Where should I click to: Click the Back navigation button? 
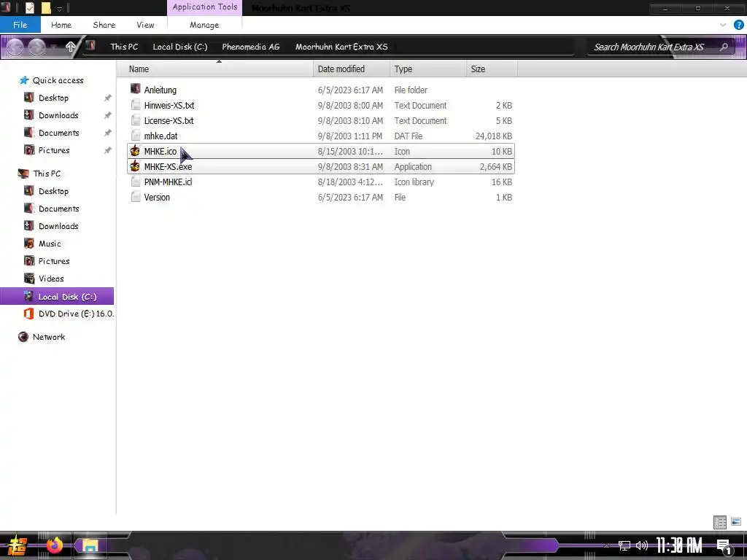15,47
